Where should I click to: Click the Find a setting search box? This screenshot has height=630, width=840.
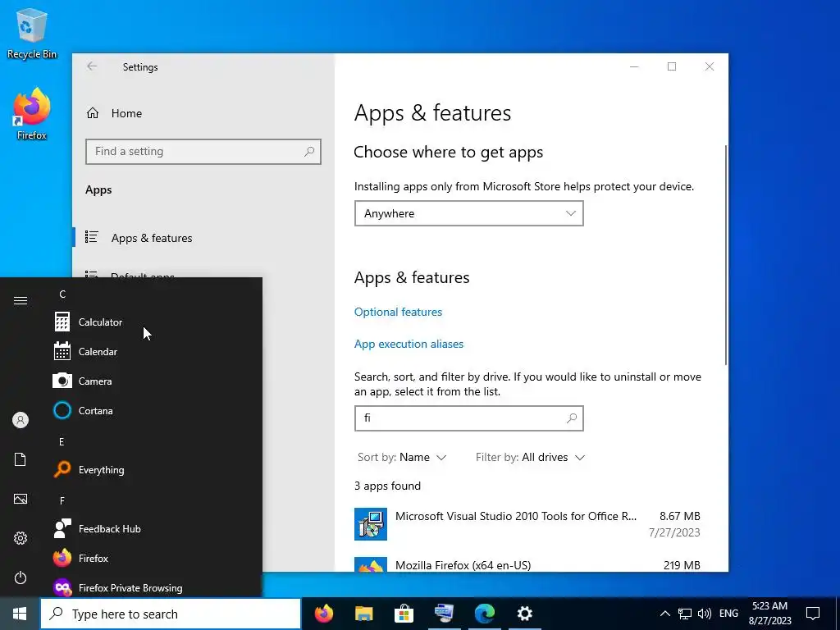(203, 152)
